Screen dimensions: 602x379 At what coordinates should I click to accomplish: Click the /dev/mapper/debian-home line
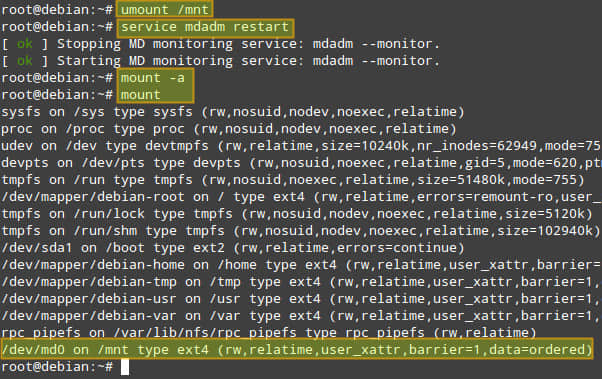click(x=301, y=265)
